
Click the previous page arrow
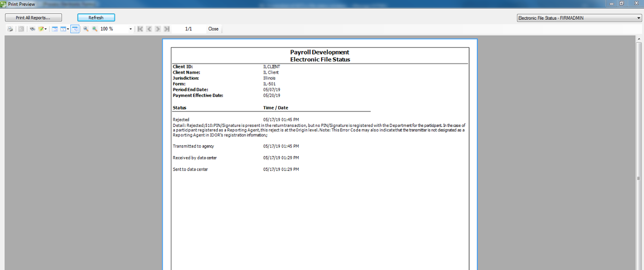pyautogui.click(x=149, y=29)
